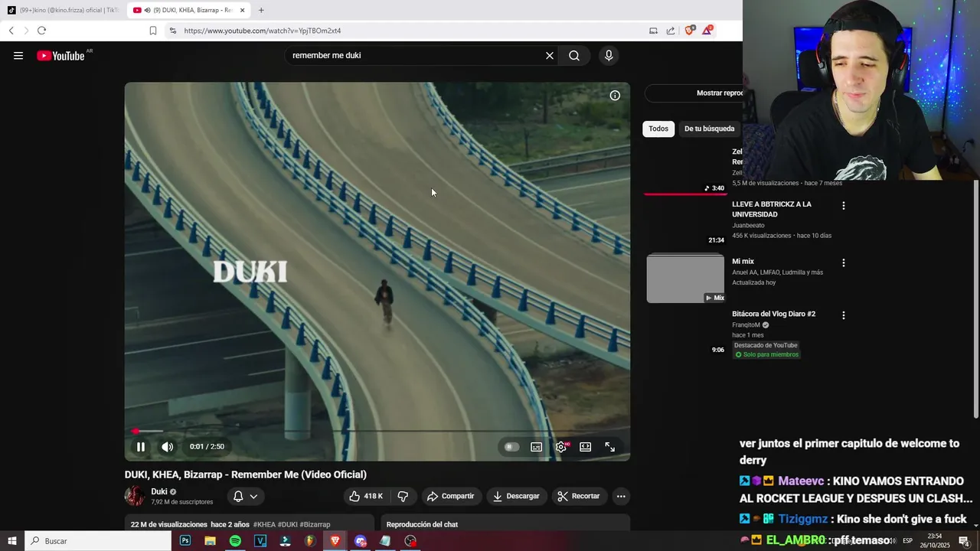Click the address bar with the YouTube URL

tap(406, 31)
